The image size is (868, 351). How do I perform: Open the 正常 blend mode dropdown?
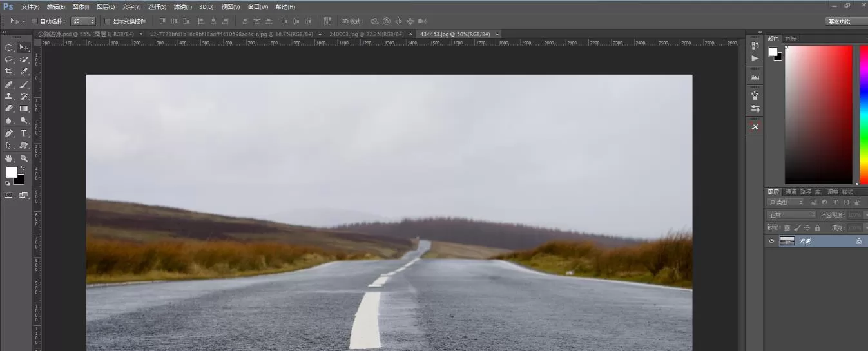(791, 214)
